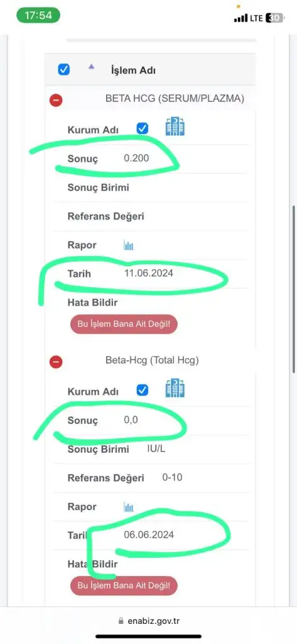The image size is (297, 644).
Task: Tap the battery indicator in the status bar
Action: coord(275,18)
